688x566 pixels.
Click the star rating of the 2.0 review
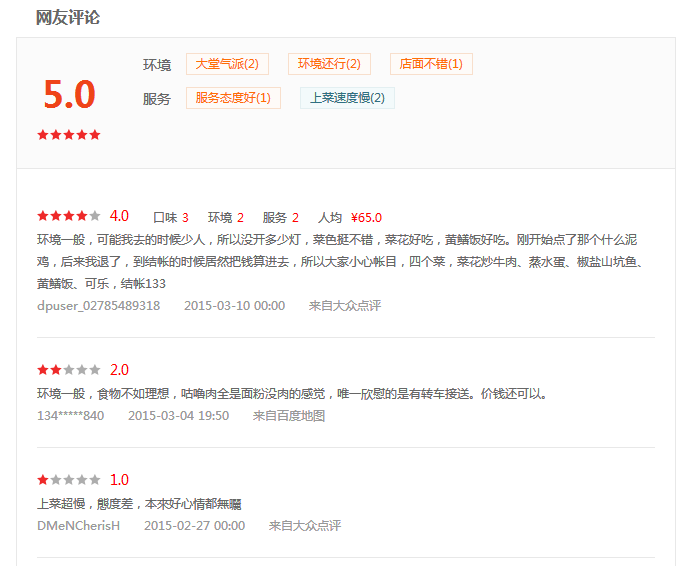(x=69, y=370)
